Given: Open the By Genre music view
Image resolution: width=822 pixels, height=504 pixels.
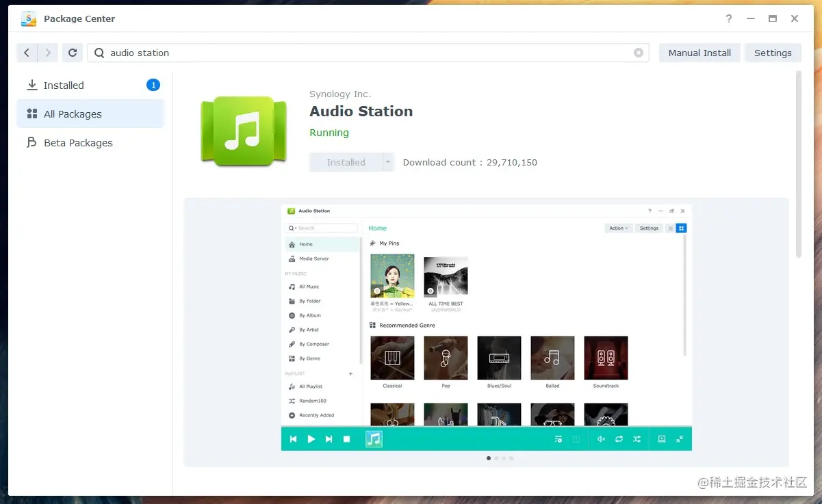Looking at the screenshot, I should coord(311,358).
